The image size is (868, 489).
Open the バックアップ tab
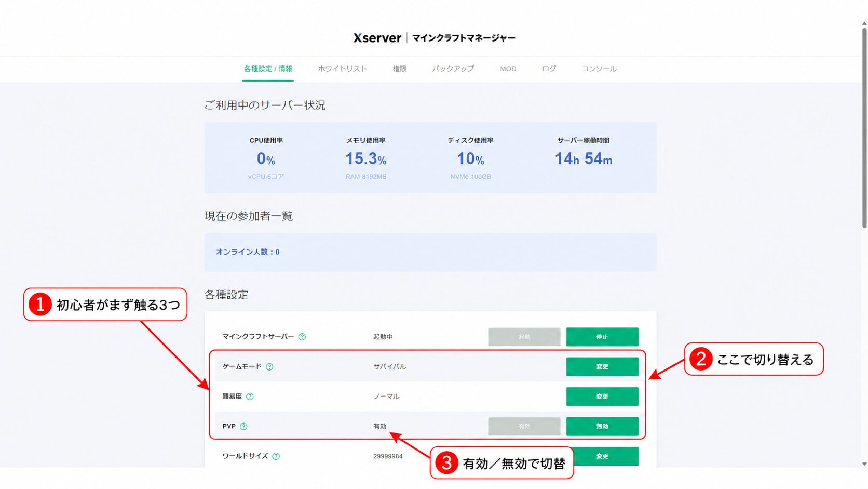(x=453, y=69)
